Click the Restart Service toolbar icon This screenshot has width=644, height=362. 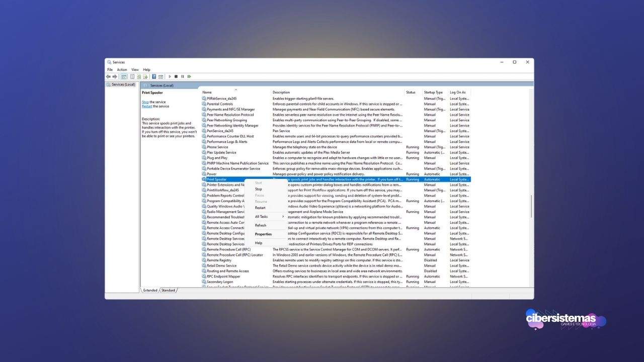coord(189,76)
